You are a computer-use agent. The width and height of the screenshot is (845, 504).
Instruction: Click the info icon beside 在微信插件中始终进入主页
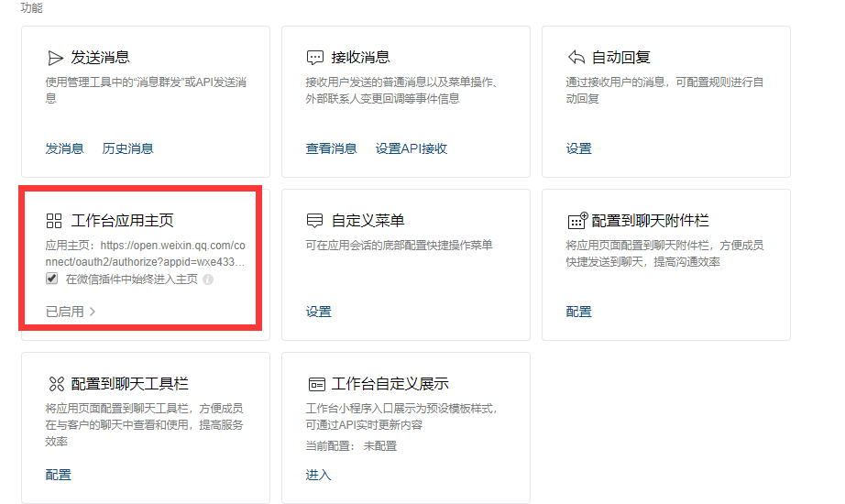point(208,279)
